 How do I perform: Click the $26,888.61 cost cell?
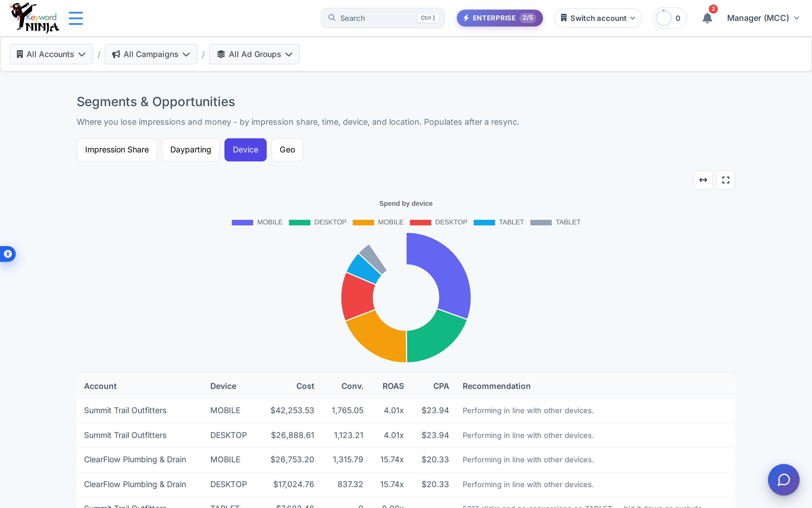click(x=293, y=435)
